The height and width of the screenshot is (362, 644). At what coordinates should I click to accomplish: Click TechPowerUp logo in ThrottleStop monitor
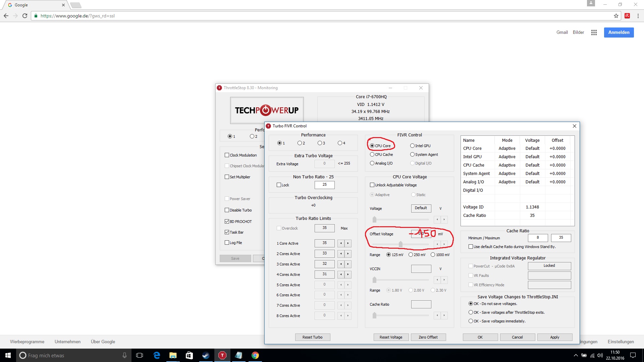266,110
